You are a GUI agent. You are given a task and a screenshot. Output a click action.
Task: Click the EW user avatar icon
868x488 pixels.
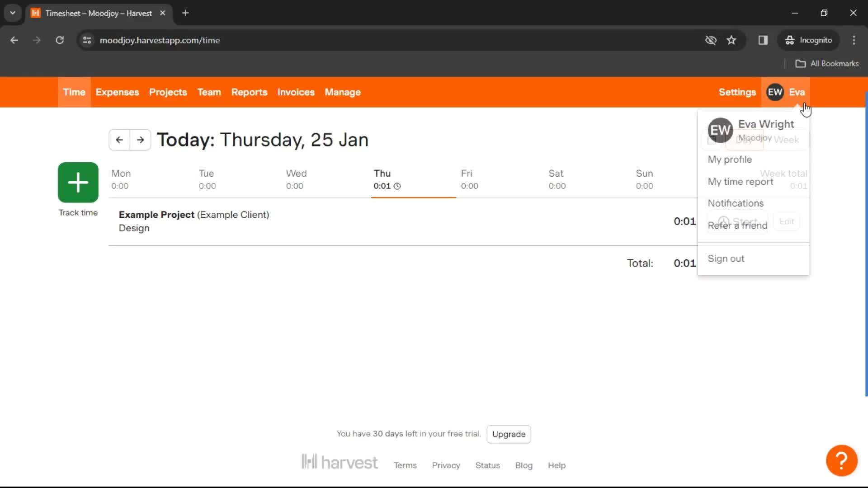[x=775, y=92]
